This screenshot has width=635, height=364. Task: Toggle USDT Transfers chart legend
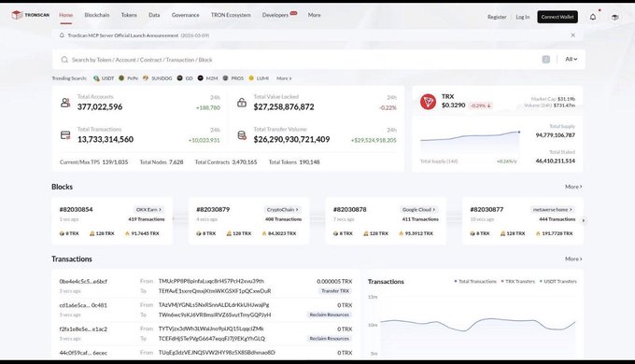pos(558,282)
